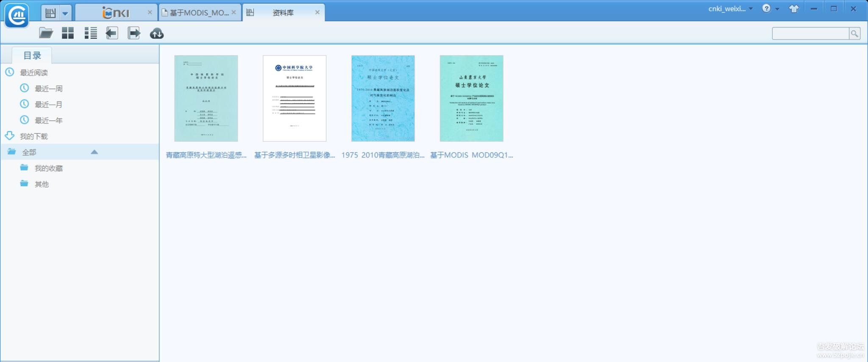Open the 中国科学院大学 thesis thumbnail
The height and width of the screenshot is (362, 868).
294,98
